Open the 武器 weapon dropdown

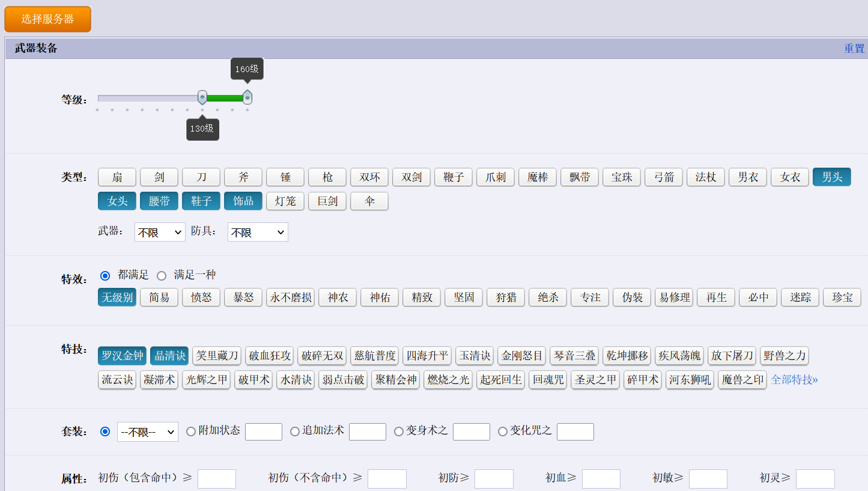160,231
